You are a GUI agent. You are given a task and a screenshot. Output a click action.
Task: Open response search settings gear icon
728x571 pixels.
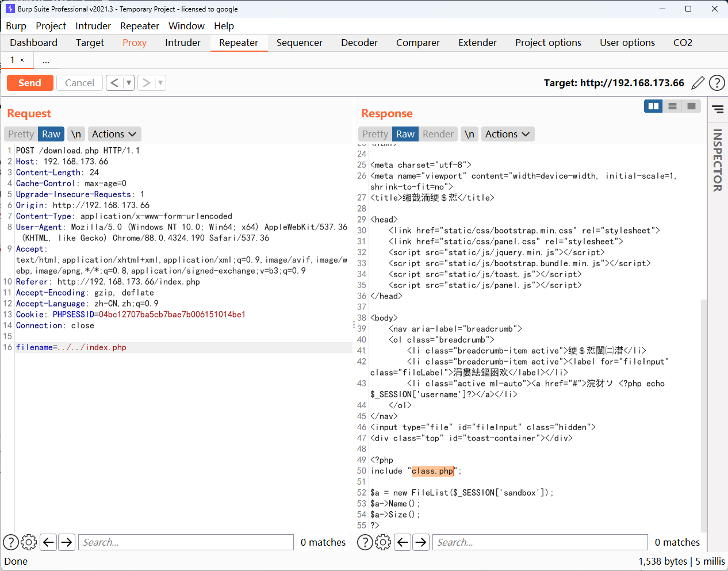(x=383, y=542)
